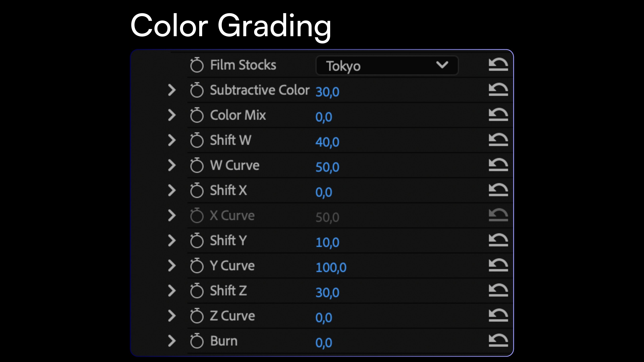This screenshot has height=362, width=644.
Task: Expand the Subtractive Color property
Action: pyautogui.click(x=172, y=90)
